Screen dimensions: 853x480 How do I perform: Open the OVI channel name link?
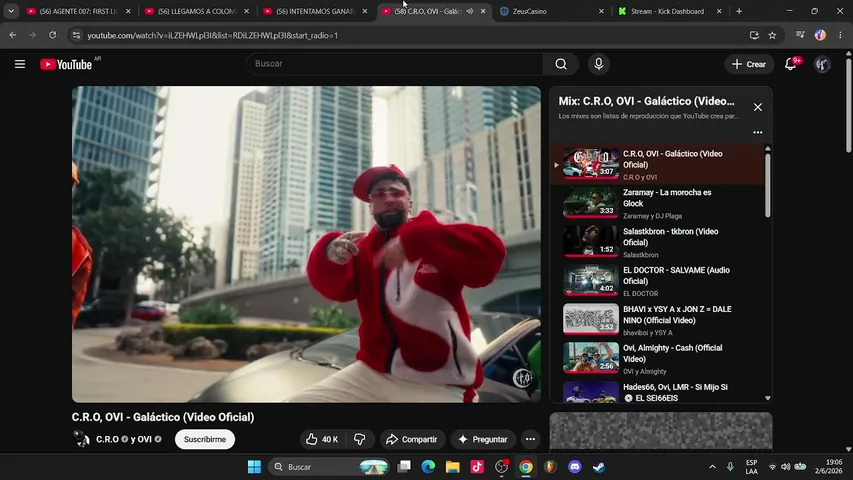pos(144,439)
